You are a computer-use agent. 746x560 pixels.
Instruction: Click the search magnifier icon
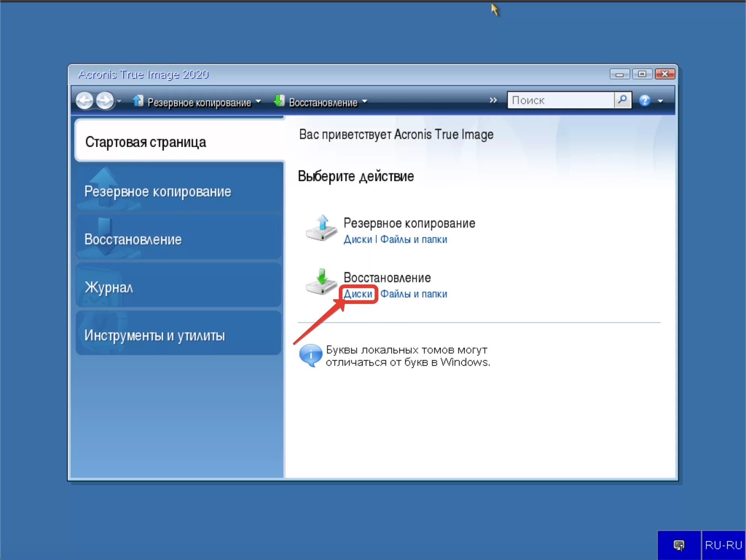click(622, 100)
